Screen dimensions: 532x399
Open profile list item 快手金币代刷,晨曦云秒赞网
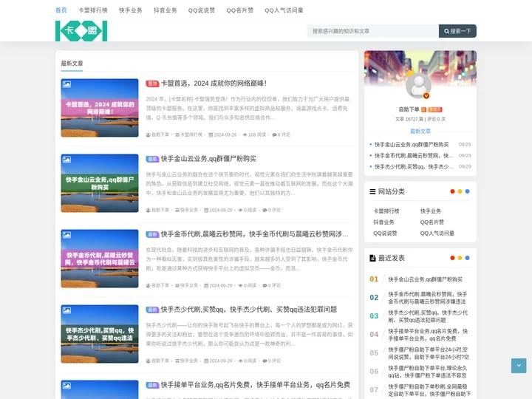(x=414, y=155)
